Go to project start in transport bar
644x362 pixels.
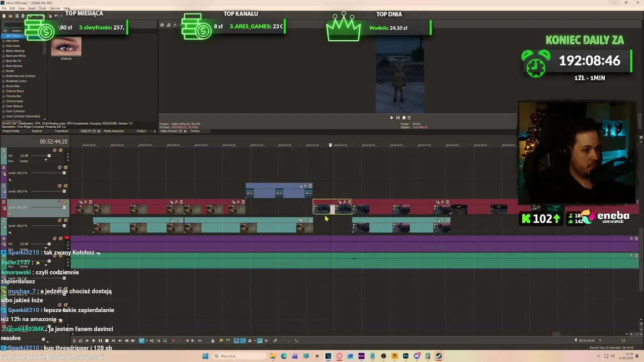point(113,340)
